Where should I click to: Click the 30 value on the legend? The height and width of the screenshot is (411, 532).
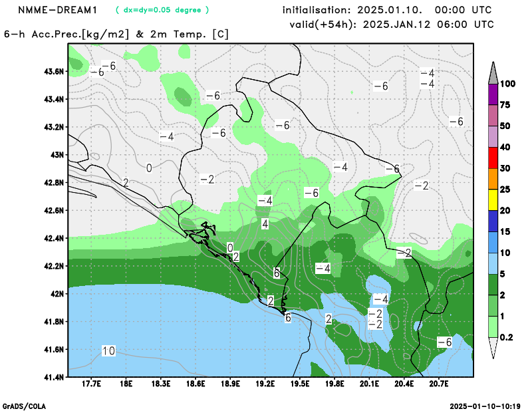[x=505, y=168]
